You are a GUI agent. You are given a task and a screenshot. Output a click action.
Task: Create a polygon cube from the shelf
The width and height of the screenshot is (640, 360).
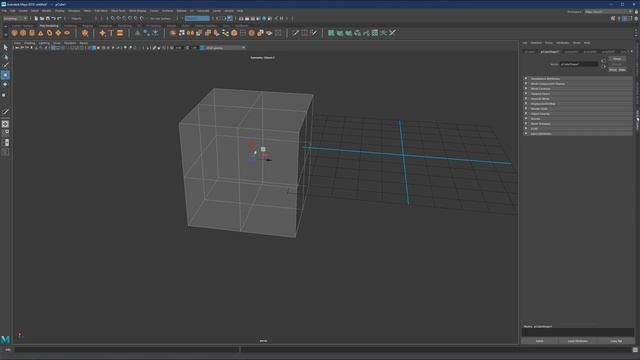pos(23,33)
